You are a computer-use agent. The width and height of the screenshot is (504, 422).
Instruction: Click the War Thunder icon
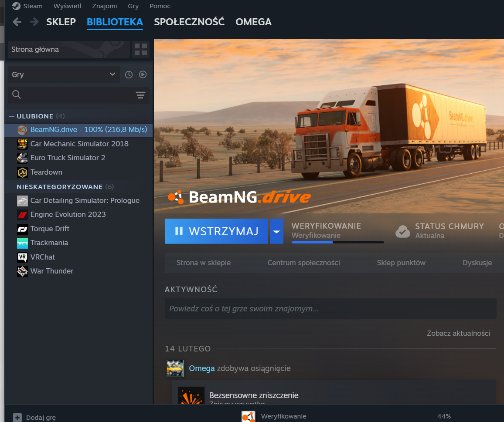(x=22, y=271)
